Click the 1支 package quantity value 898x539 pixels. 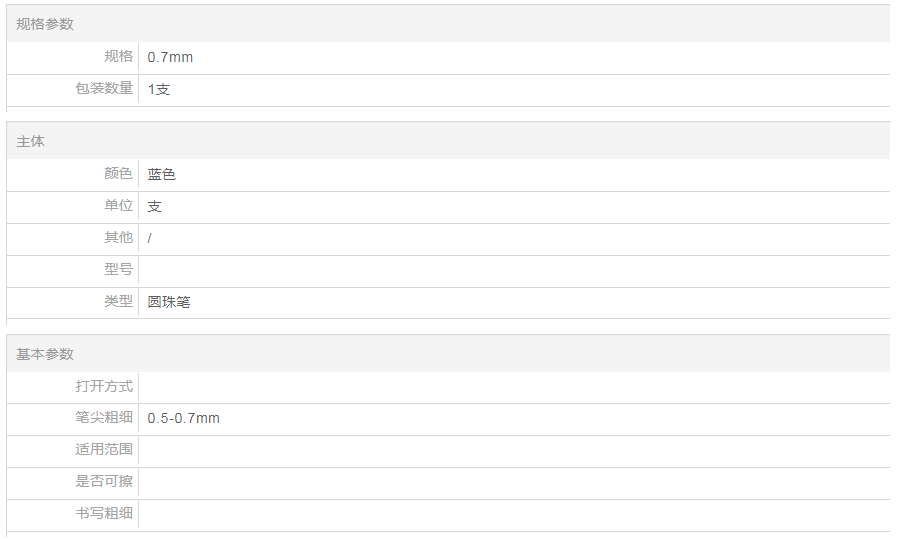pos(159,90)
